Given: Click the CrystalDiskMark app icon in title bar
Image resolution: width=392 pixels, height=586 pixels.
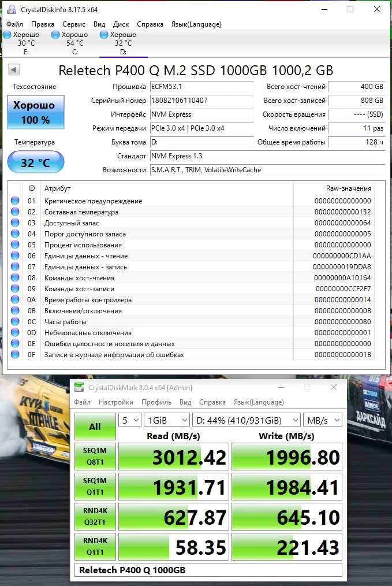Looking at the screenshot, I should coord(79,388).
